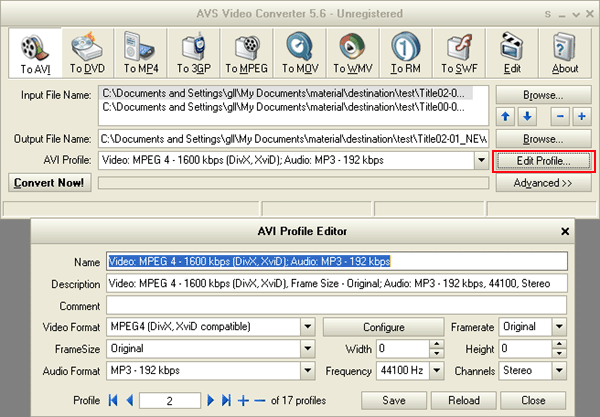Click the profile Name text field

click(337, 262)
